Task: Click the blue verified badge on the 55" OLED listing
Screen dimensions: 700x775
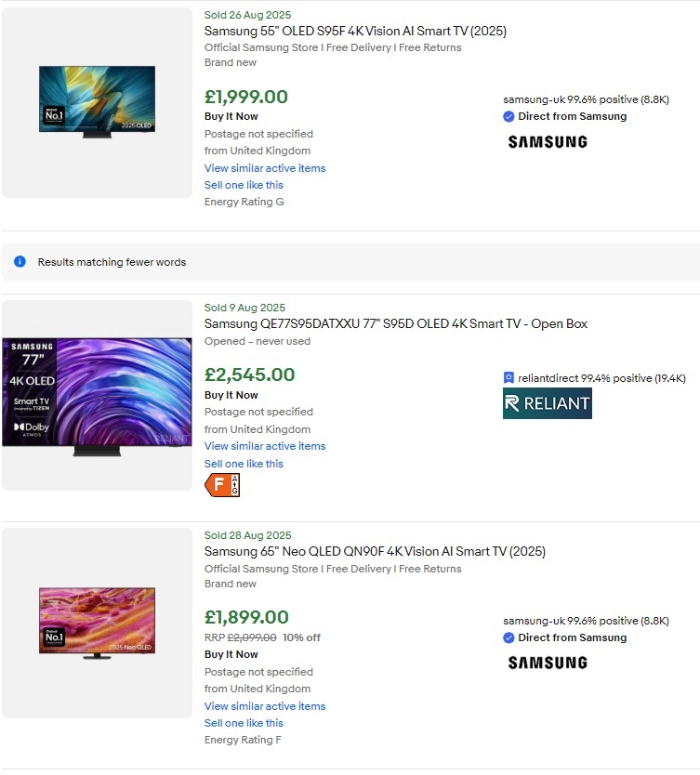Action: click(x=508, y=117)
